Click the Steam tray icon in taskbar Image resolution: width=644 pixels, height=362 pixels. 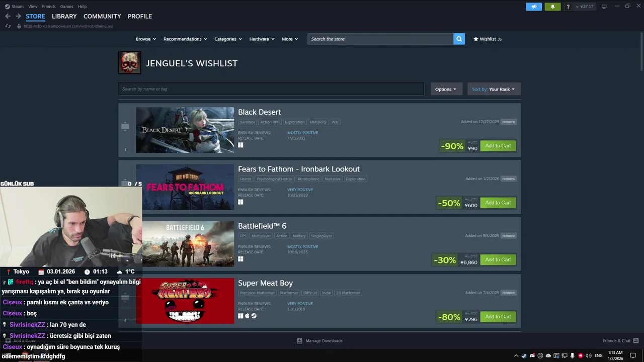(x=524, y=355)
